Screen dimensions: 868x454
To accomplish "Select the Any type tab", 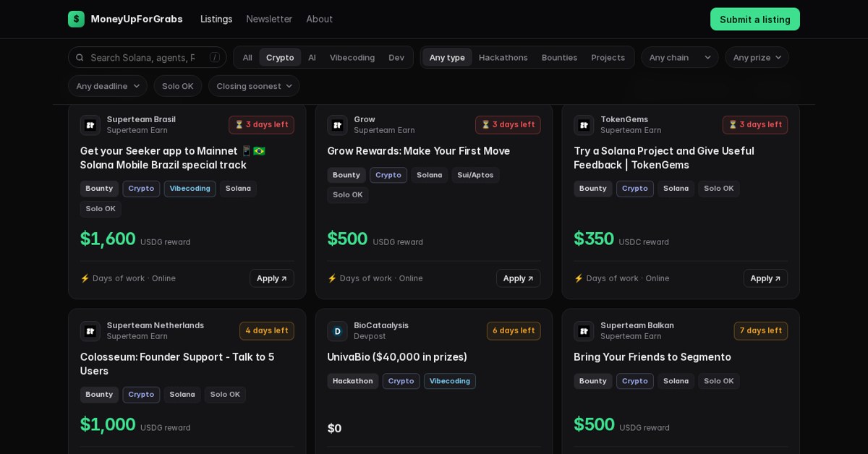I will [447, 57].
